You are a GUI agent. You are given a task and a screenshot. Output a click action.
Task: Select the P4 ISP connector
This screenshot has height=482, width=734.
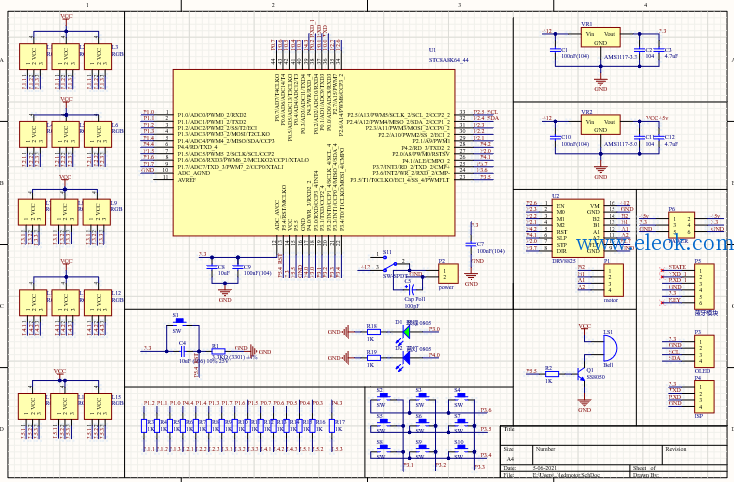704,396
